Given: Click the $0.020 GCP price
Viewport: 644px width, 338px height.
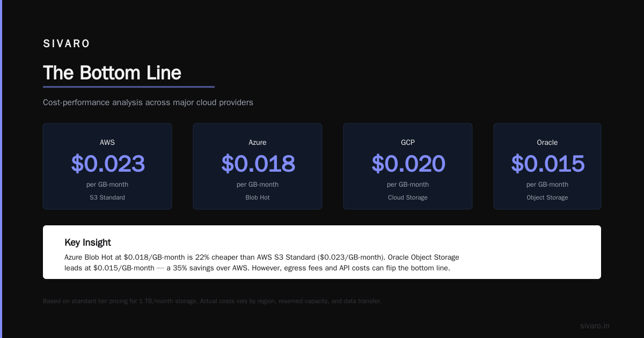Looking at the screenshot, I should 408,164.
